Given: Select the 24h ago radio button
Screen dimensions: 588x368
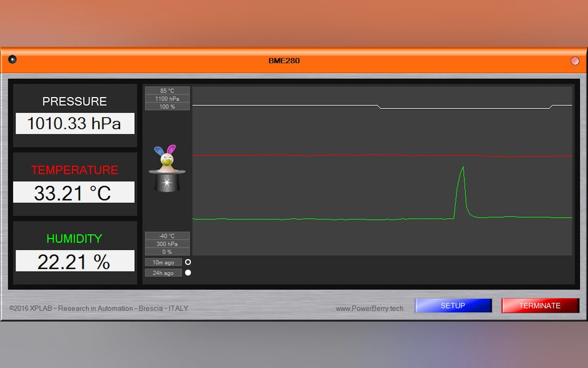Looking at the screenshot, I should [x=188, y=273].
